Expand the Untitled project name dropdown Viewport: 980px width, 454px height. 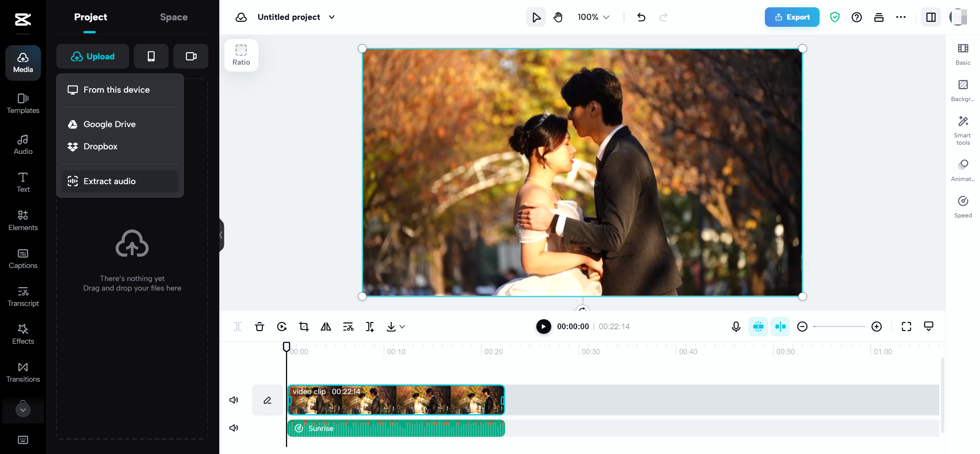(332, 17)
